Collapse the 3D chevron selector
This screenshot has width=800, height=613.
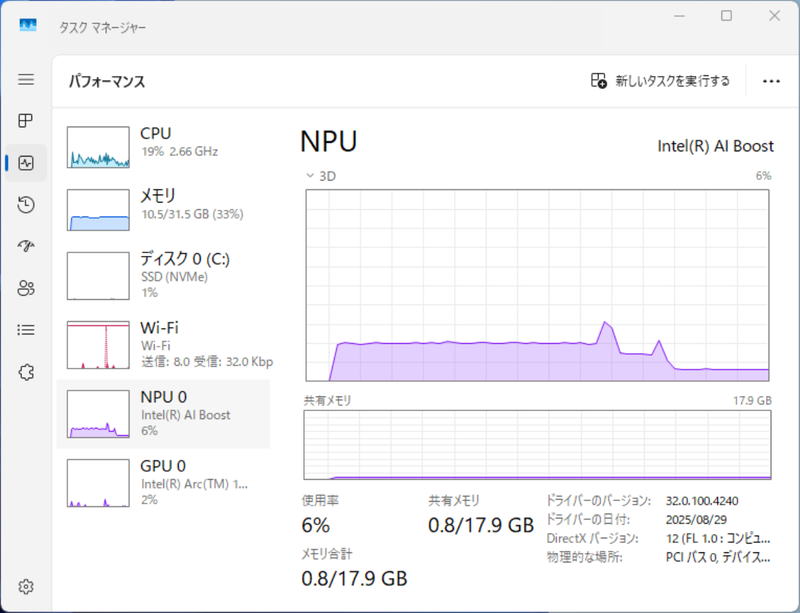click(x=310, y=176)
